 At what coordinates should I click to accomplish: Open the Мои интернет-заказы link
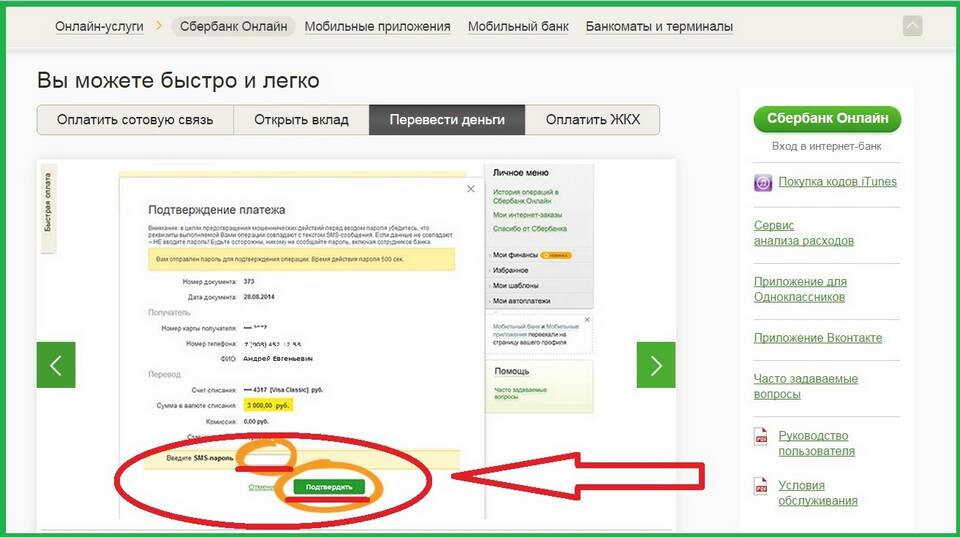(527, 215)
